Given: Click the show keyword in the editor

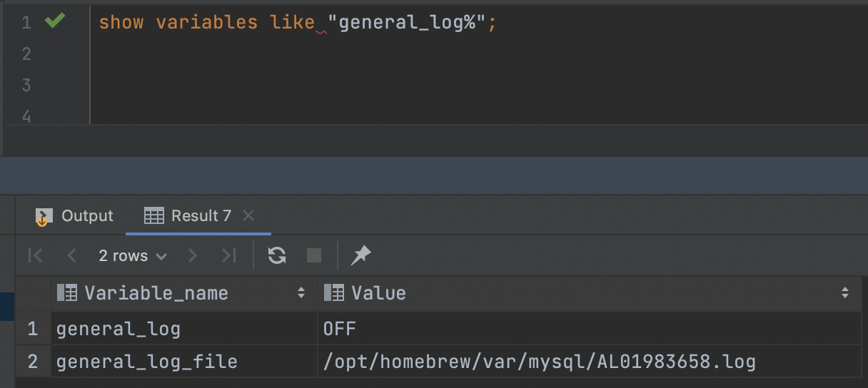Looking at the screenshot, I should (121, 23).
